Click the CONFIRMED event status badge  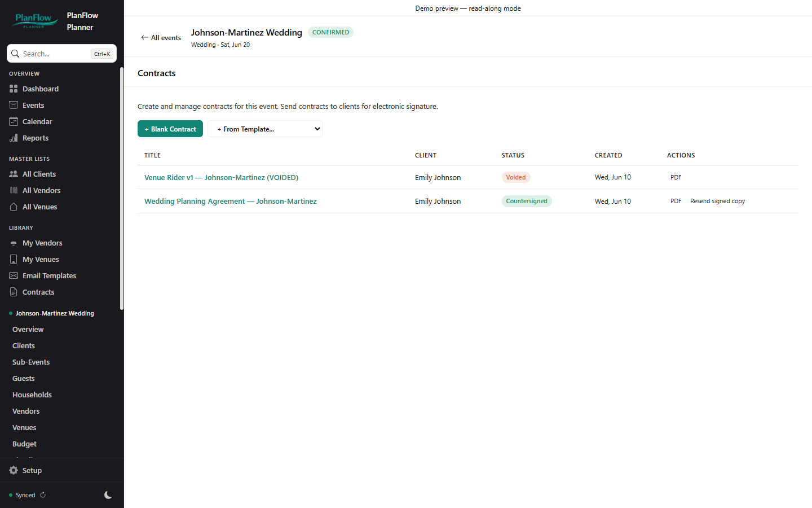[330, 32]
